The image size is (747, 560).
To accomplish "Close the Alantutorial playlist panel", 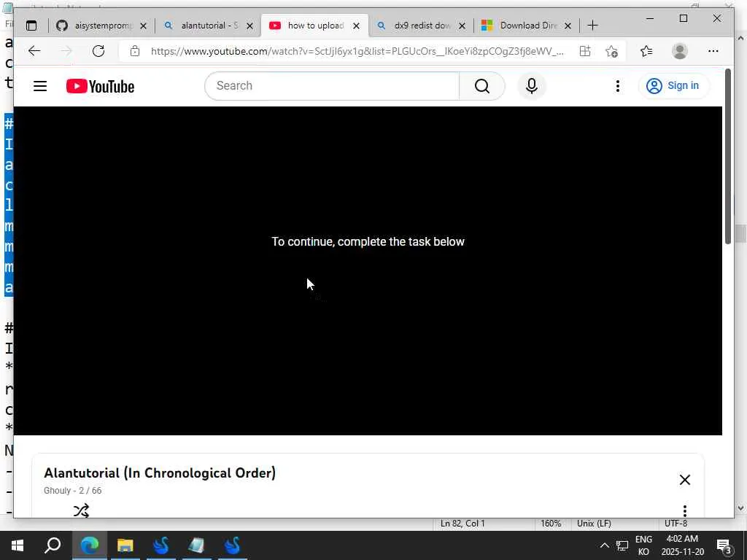I will 684,480.
